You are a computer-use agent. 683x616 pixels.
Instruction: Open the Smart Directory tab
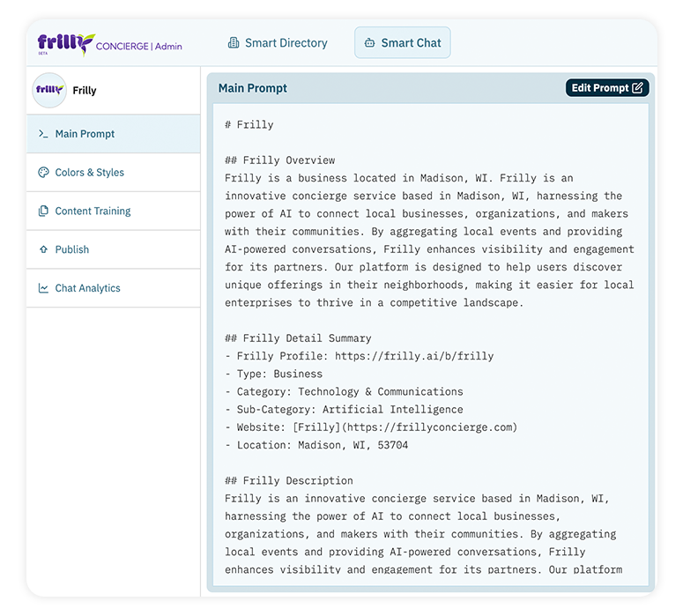tap(278, 43)
